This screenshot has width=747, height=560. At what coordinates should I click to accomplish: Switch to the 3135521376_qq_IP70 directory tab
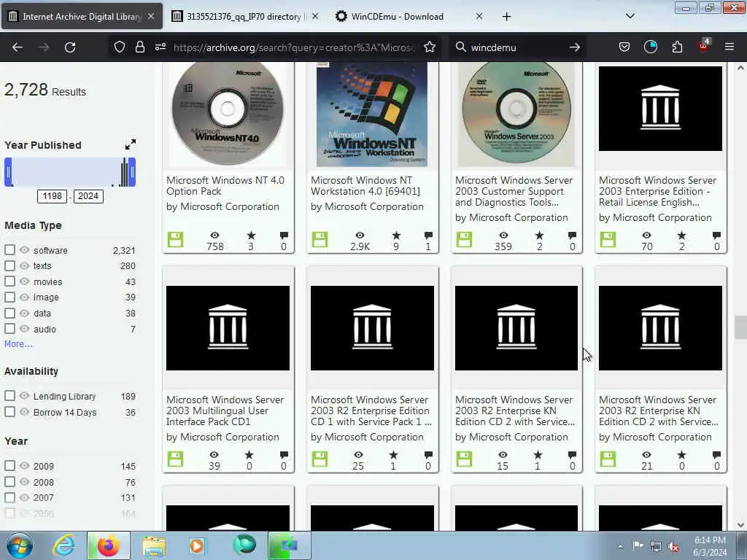click(244, 17)
